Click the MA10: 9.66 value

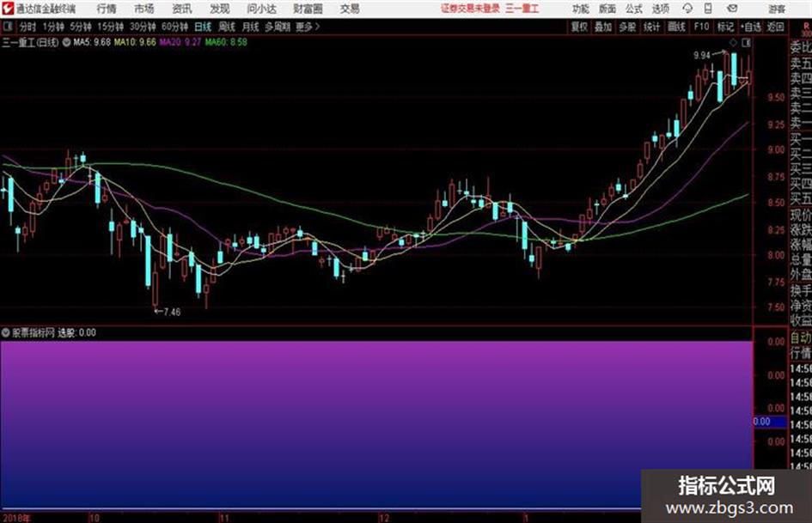135,42
